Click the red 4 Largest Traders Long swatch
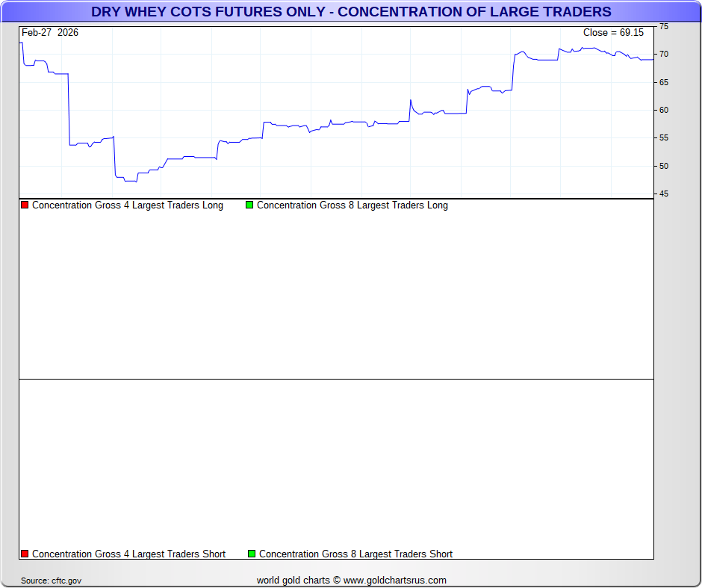Screen dimensions: 702x588 point(25,205)
